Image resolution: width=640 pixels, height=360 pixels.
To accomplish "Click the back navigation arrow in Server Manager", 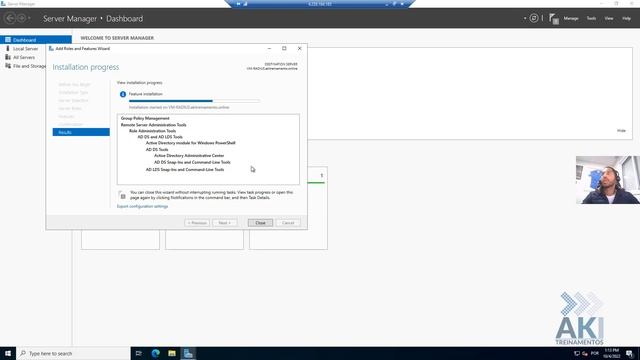I will (10, 18).
